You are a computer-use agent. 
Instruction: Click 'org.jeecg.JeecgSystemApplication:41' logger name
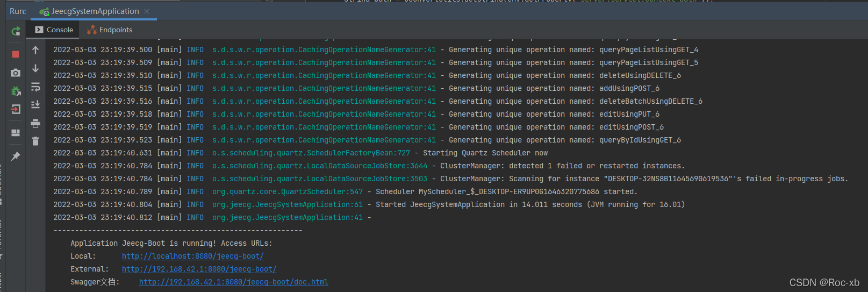288,217
